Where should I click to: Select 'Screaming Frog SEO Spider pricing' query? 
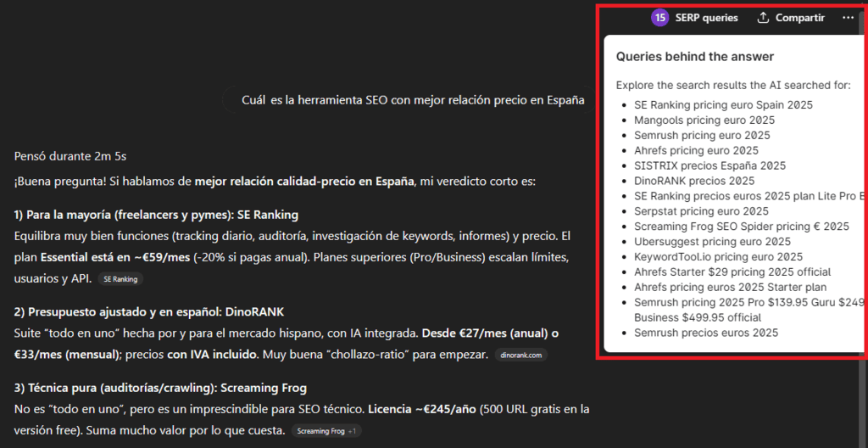(741, 227)
